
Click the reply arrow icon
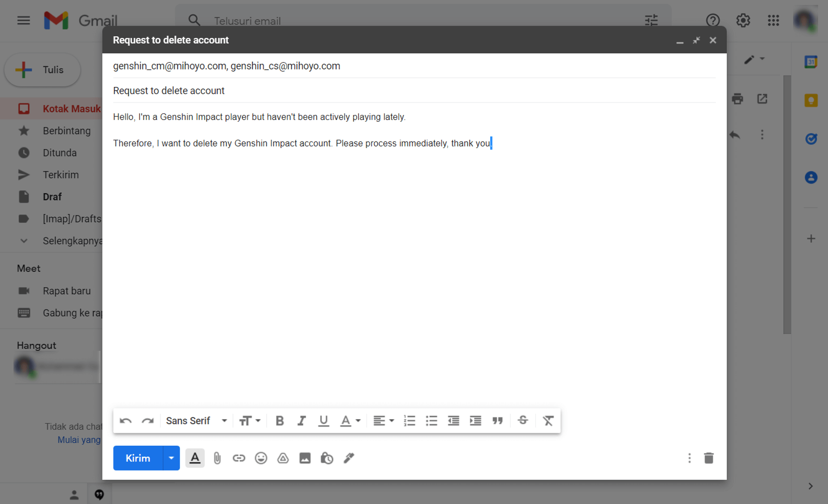click(735, 135)
